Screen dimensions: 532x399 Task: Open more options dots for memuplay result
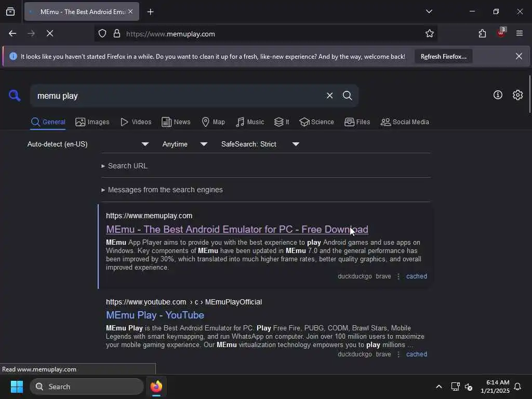(398, 276)
